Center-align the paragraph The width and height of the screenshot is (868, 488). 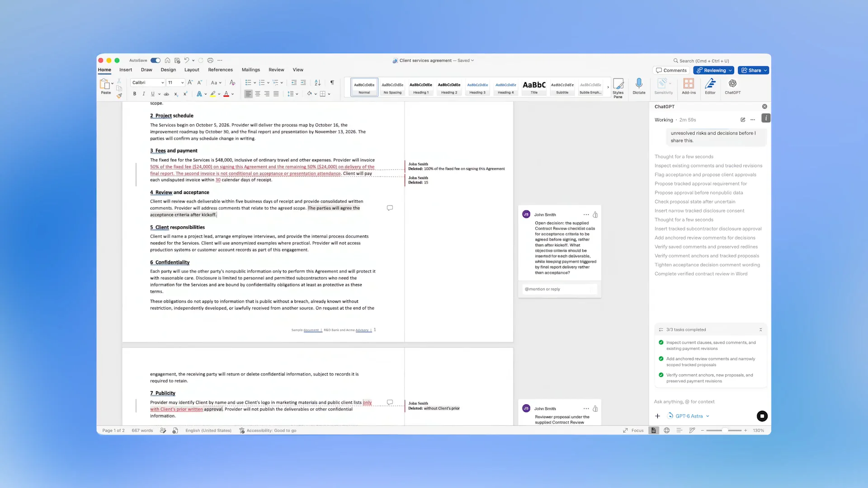(258, 94)
